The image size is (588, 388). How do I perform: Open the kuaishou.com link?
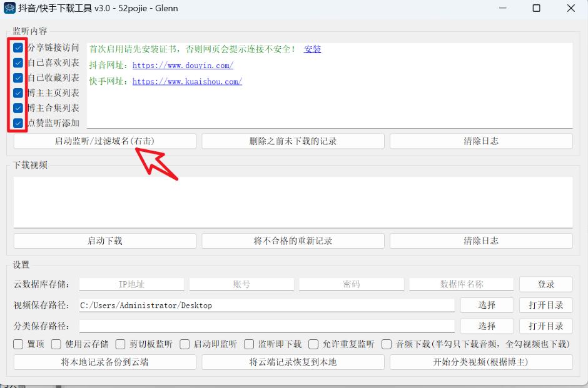pyautogui.click(x=187, y=81)
